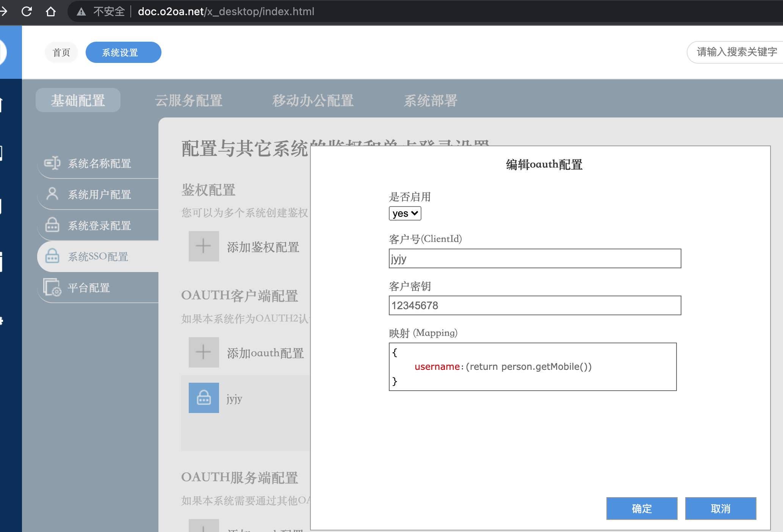Click the insecure site warning icon
Screen dimensions: 783x532
81,12
